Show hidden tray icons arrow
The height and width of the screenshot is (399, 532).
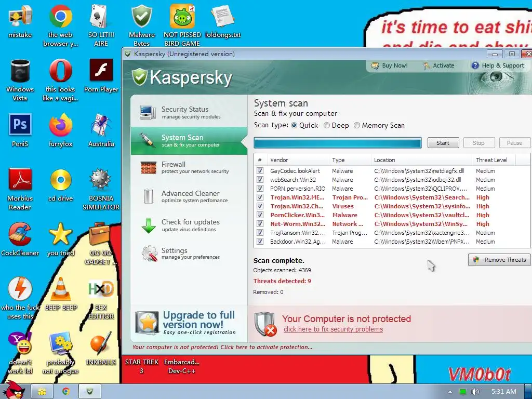[450, 392]
